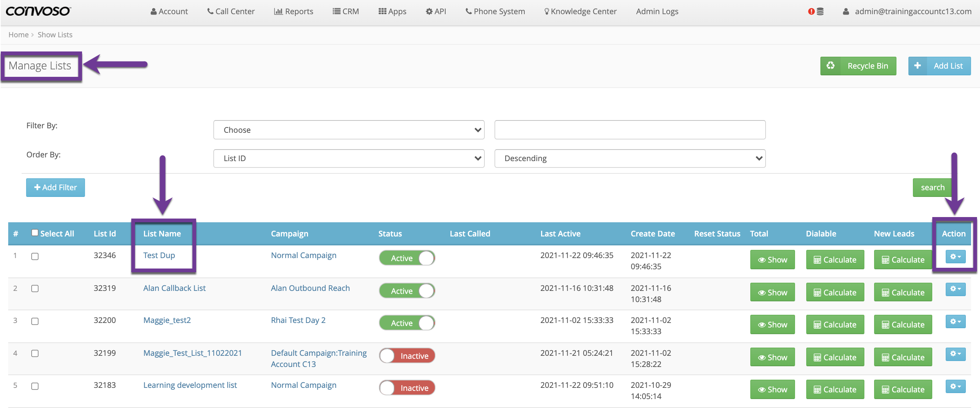Open the Reports menu
980x408 pixels.
click(293, 12)
